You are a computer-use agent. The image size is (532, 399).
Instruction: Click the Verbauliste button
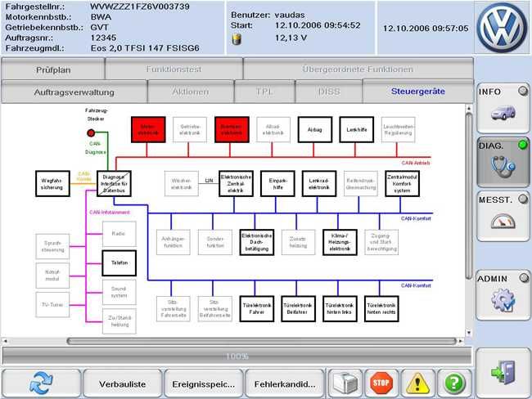point(122,384)
